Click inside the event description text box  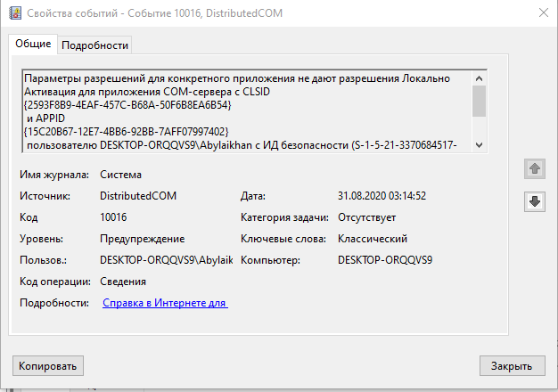point(248,111)
